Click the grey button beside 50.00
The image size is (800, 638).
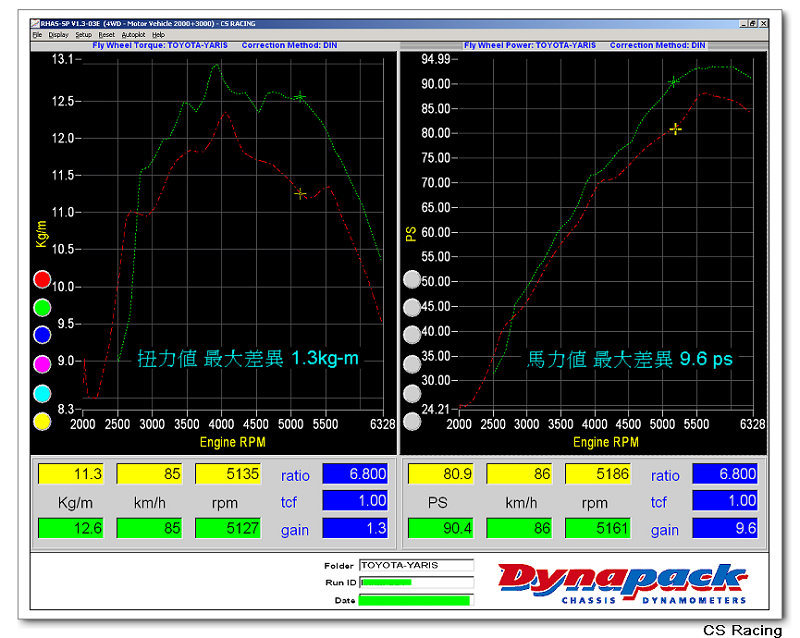coord(412,279)
